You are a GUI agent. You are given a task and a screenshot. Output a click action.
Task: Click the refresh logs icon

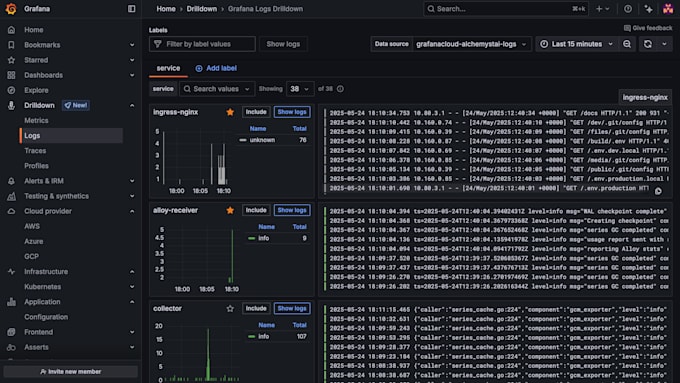click(x=647, y=44)
